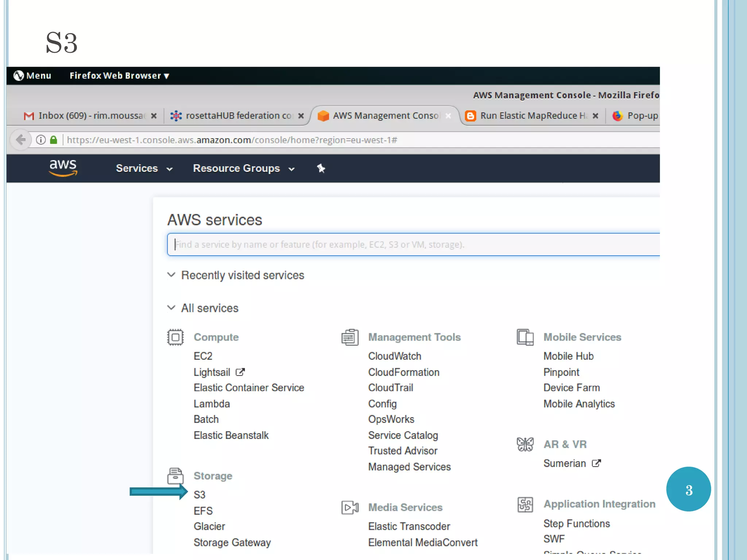This screenshot has width=747, height=560.
Task: Close the Gmail Inbox tab
Action: 154,116
